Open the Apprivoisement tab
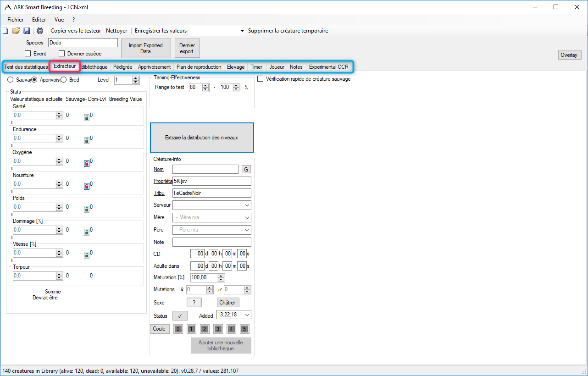The image size is (588, 376). click(155, 67)
